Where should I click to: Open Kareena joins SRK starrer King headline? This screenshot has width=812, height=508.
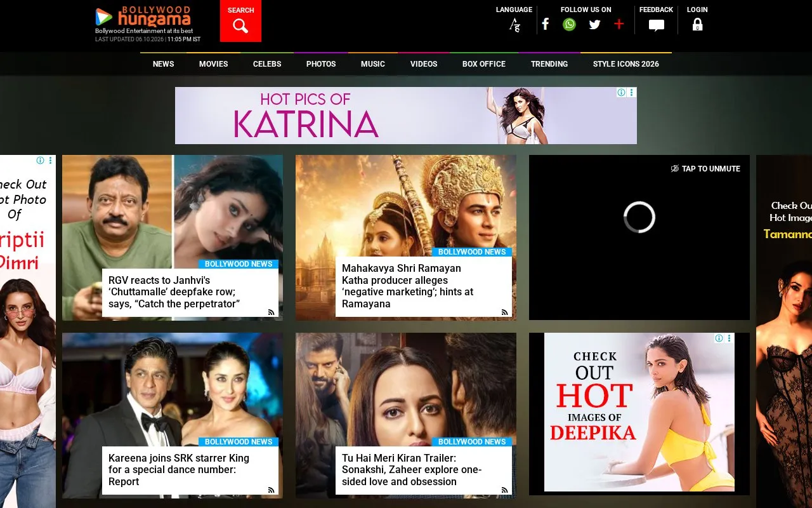(179, 470)
